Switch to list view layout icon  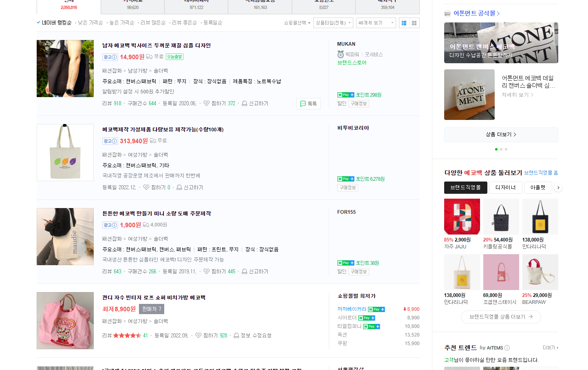point(404,23)
